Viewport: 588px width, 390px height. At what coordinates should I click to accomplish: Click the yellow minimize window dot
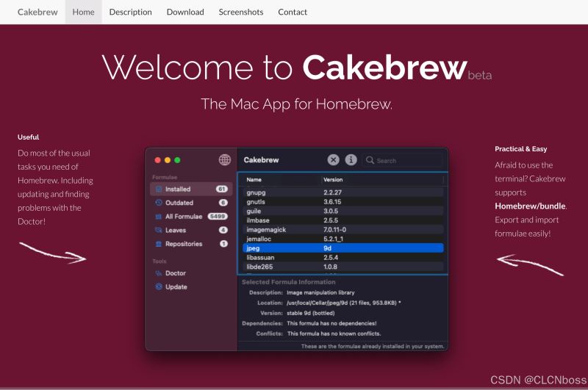(x=168, y=160)
